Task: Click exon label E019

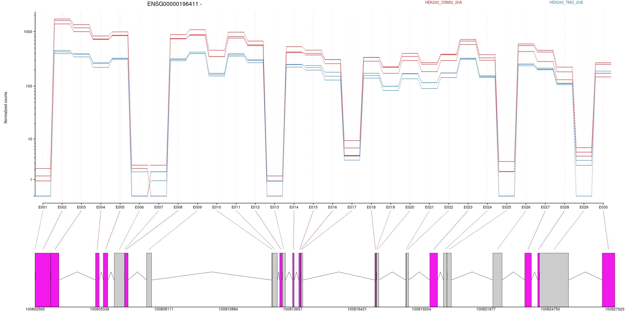Action: pyautogui.click(x=390, y=207)
